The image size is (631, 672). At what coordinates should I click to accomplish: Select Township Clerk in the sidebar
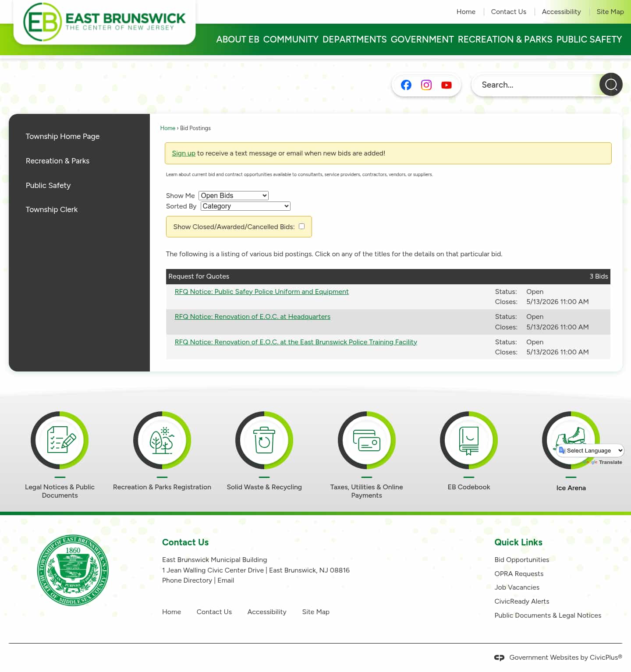(52, 209)
